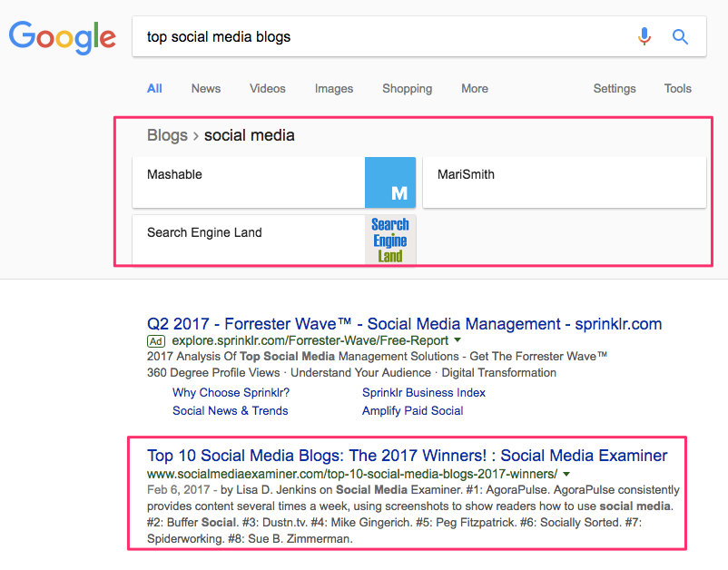Click the Google logo
The width and height of the screenshot is (728, 570).
[x=63, y=37]
